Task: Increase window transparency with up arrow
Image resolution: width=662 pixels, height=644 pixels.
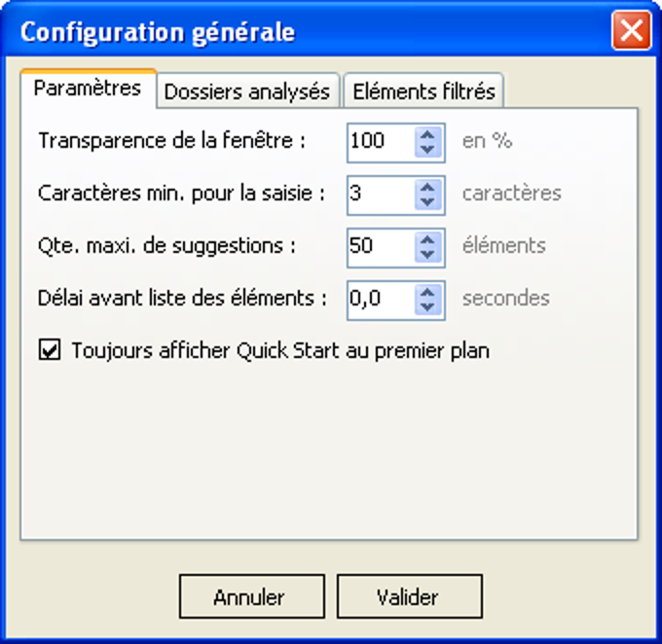Action: pos(427,135)
